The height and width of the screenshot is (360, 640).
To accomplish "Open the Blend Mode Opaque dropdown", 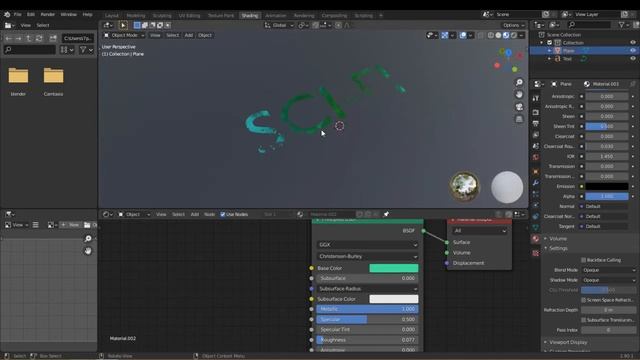I will click(609, 270).
